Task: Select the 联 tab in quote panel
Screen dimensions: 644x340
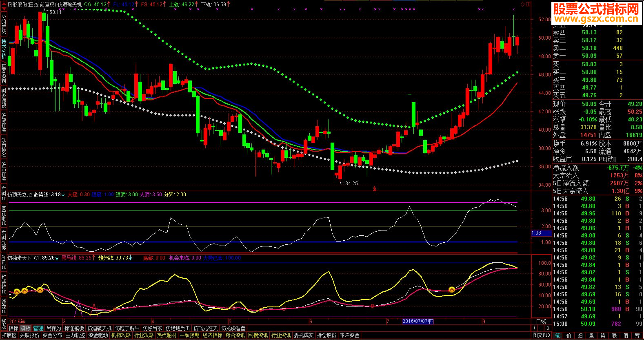Action: (x=614, y=335)
